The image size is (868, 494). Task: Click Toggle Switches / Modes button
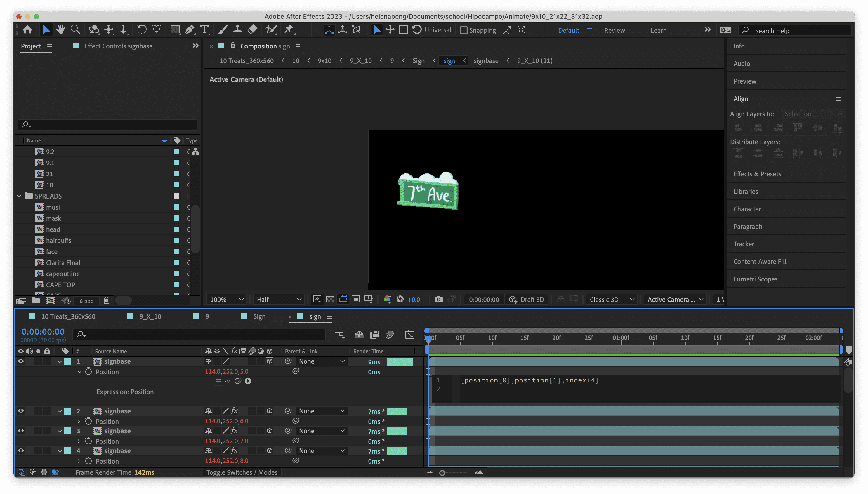pos(242,472)
